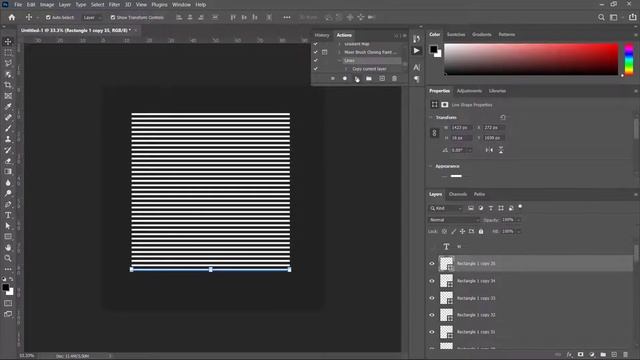Create new action in Actions panel
Screen dimensions: 640x360
pyautogui.click(x=382, y=78)
